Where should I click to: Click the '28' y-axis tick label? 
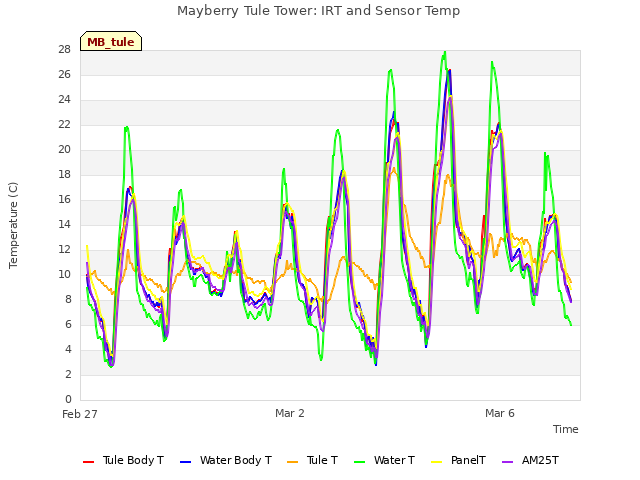64,50
